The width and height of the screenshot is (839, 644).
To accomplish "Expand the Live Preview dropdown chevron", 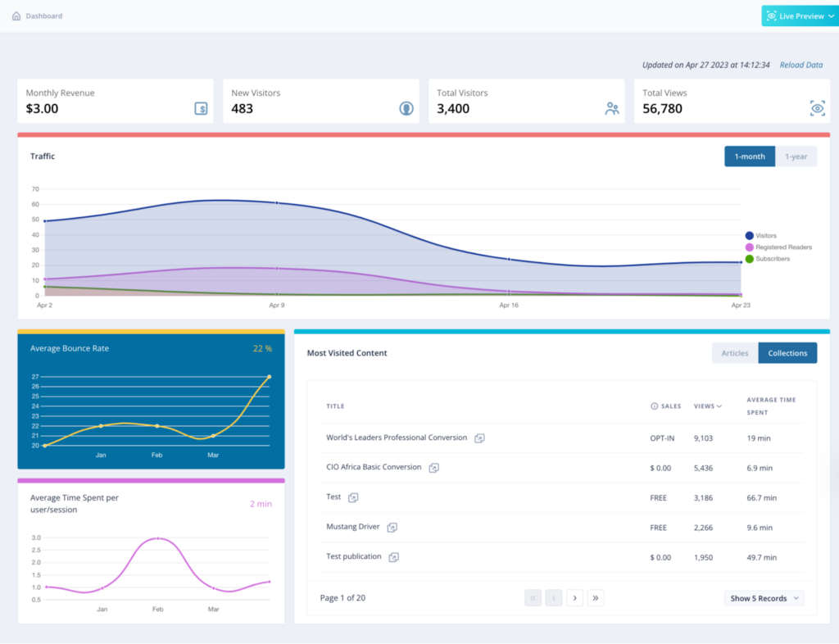I will tap(831, 16).
